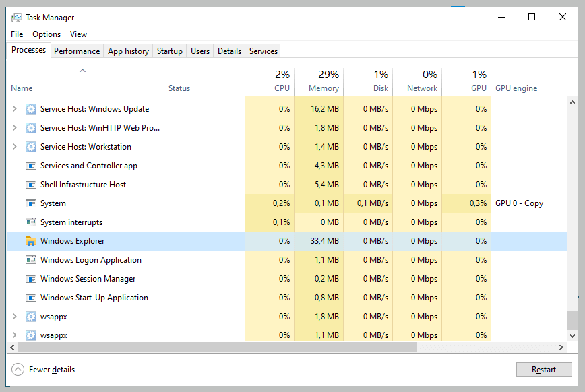
Task: Select the Windows Explorer folder icon
Action: pyautogui.click(x=31, y=240)
